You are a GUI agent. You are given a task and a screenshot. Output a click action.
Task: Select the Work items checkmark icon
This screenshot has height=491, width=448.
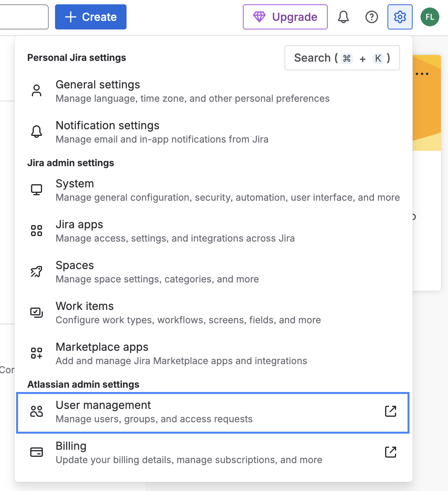[x=36, y=312]
